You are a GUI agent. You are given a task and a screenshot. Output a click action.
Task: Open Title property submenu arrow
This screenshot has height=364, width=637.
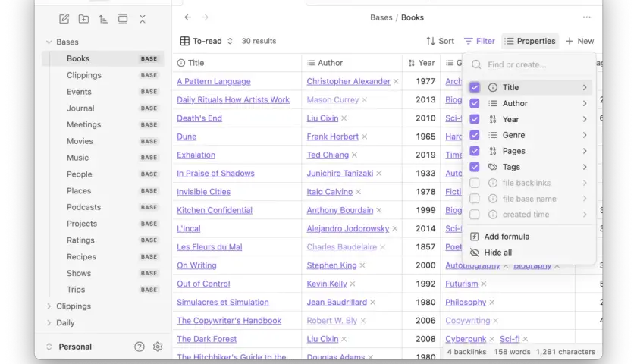585,87
